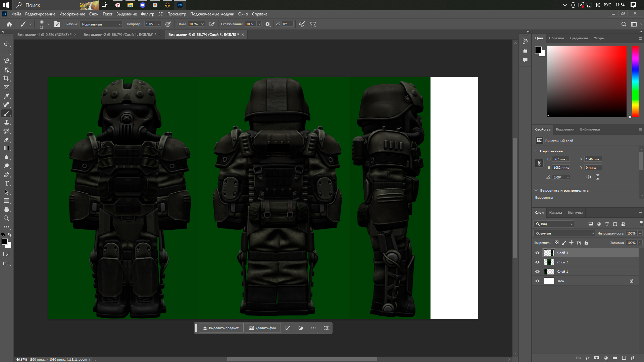Select the Eraser tool
644x362 pixels.
6,140
